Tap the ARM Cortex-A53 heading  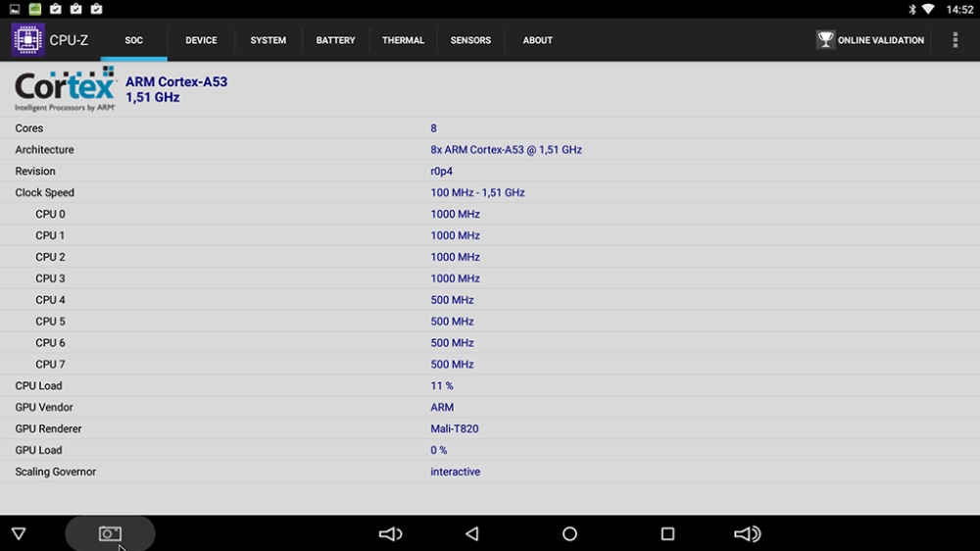176,82
